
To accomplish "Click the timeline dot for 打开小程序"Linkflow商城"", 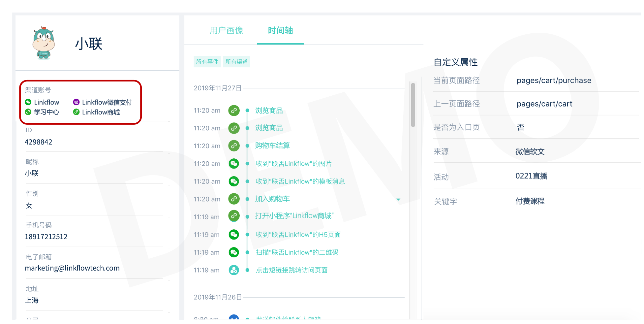I will (x=247, y=217).
